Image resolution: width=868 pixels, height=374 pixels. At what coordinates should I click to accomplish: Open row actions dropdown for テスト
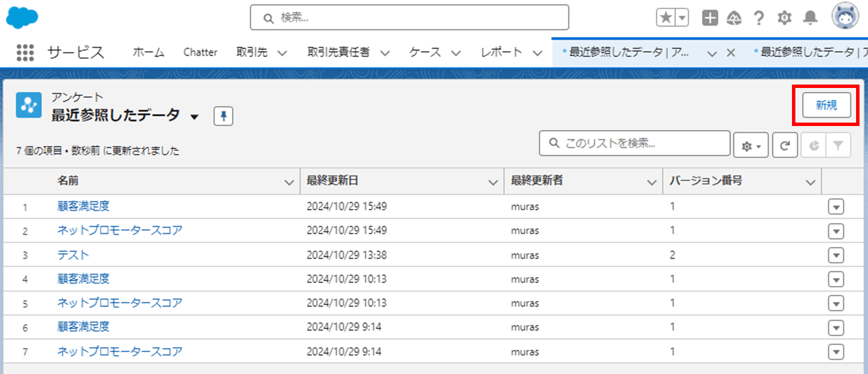tap(836, 255)
